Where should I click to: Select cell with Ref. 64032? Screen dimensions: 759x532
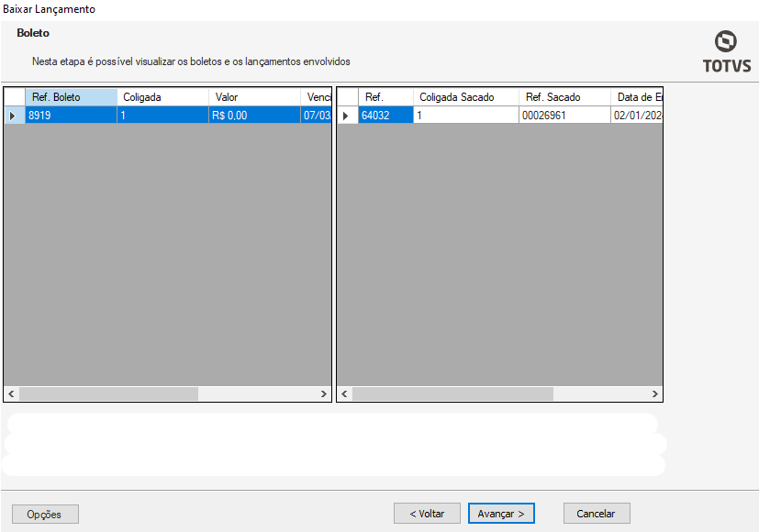[x=385, y=116]
